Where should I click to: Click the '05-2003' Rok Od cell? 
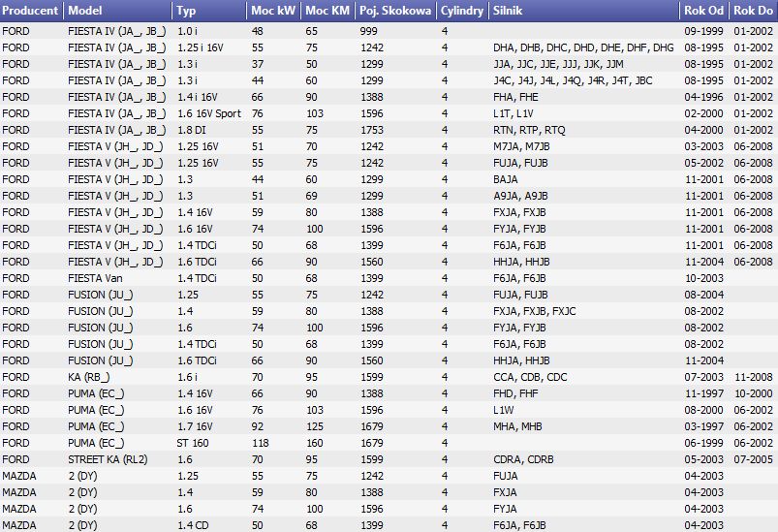[704, 459]
